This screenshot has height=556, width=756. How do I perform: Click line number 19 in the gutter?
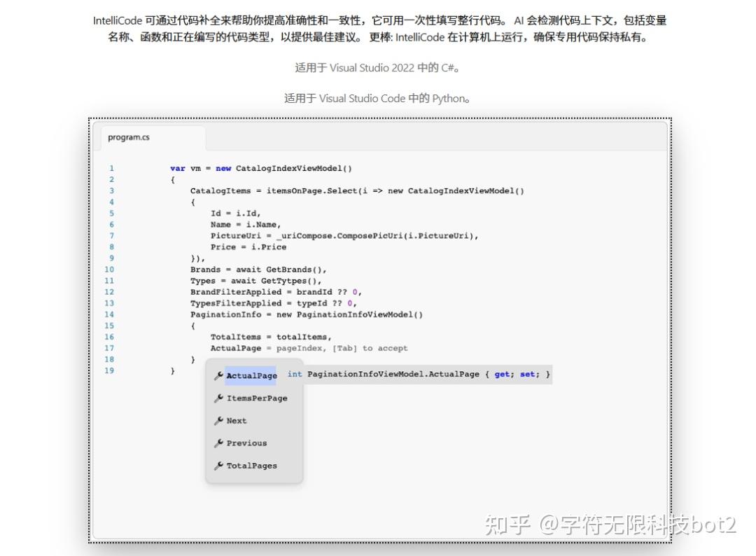click(110, 370)
